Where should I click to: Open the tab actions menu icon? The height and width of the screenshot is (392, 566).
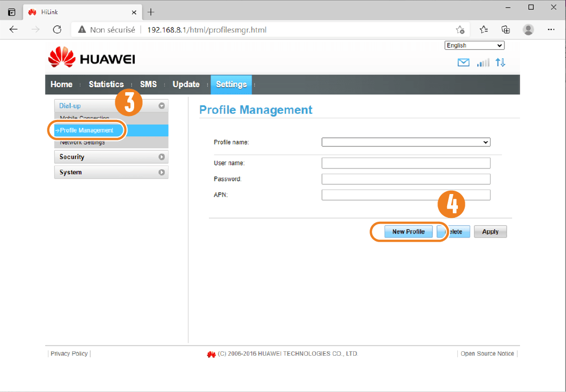point(11,12)
